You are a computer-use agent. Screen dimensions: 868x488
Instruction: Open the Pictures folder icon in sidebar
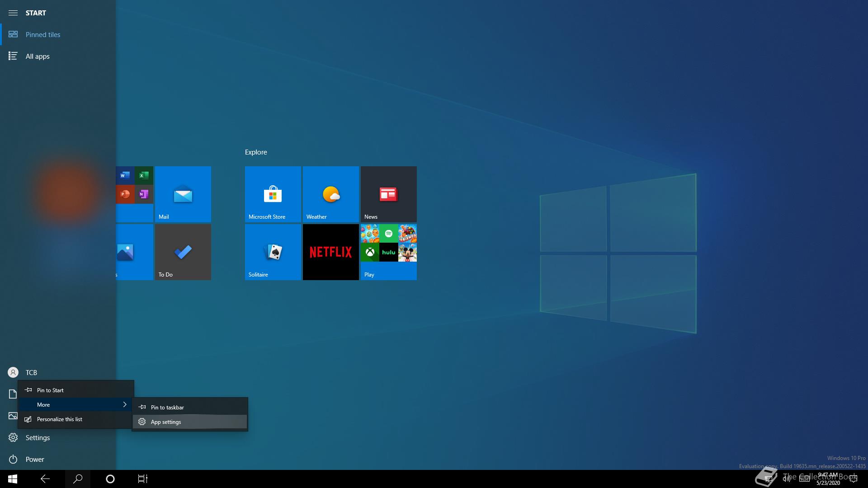click(13, 416)
